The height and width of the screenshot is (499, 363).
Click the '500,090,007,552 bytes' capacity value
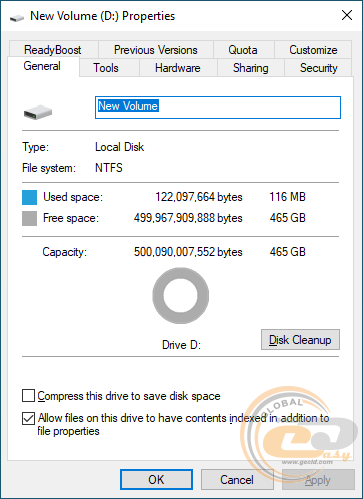[188, 252]
